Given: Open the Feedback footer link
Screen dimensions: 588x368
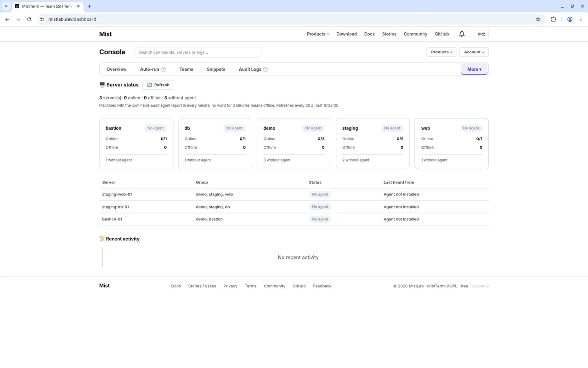Looking at the screenshot, I should [322, 286].
